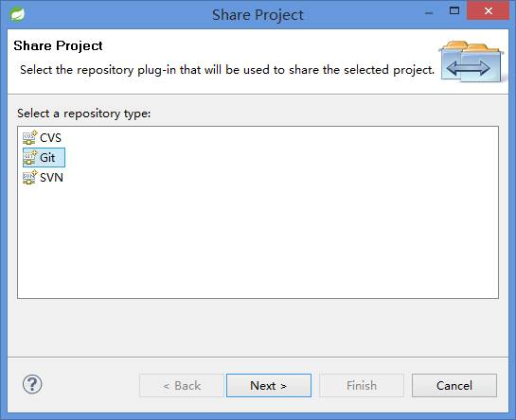Click the SVN repository icon
Viewport: 516px width, 420px height.
click(x=30, y=177)
